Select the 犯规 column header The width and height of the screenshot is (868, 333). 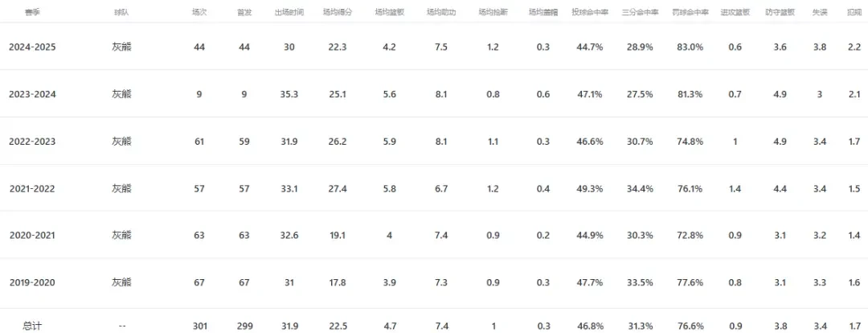(x=854, y=12)
